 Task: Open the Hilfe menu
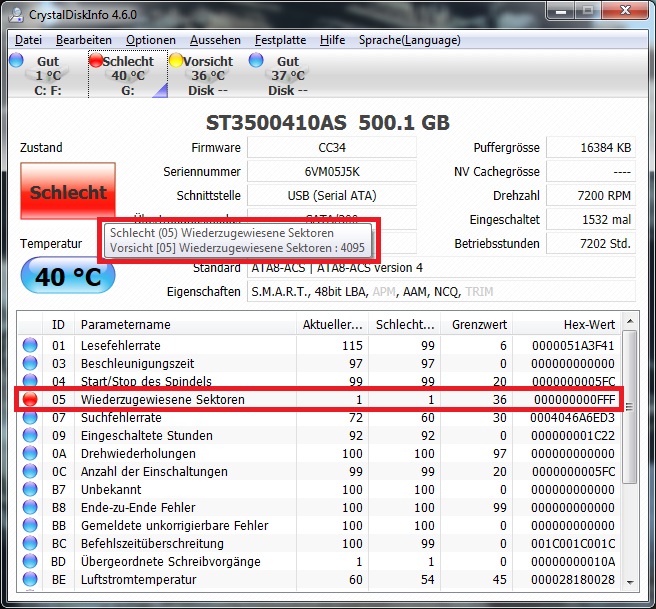tap(332, 40)
